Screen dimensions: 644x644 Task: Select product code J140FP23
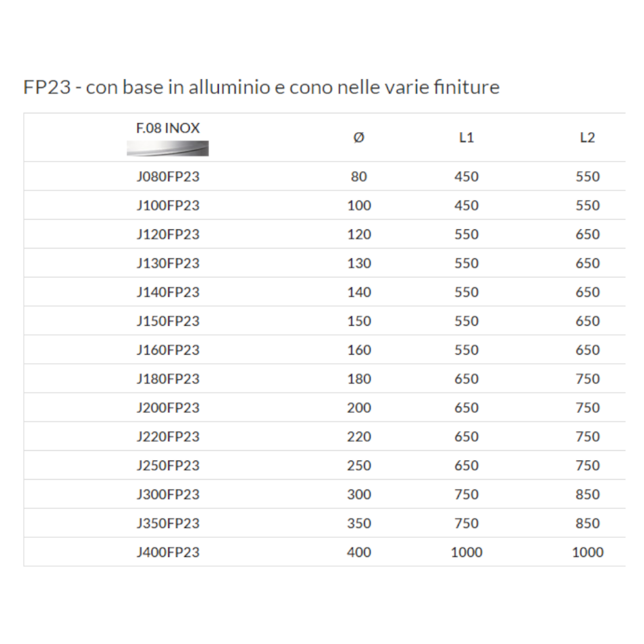tap(167, 292)
